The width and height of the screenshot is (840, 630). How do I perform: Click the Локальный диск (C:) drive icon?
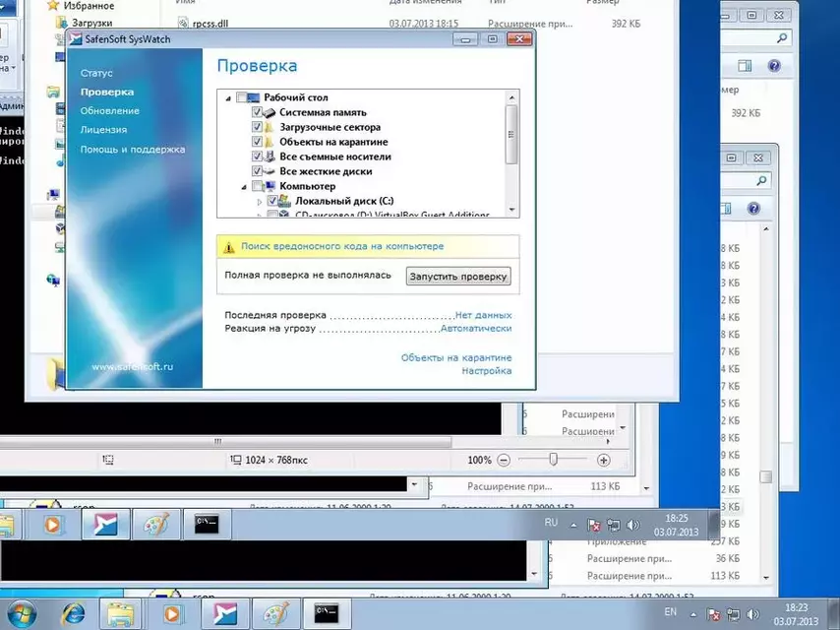(285, 201)
